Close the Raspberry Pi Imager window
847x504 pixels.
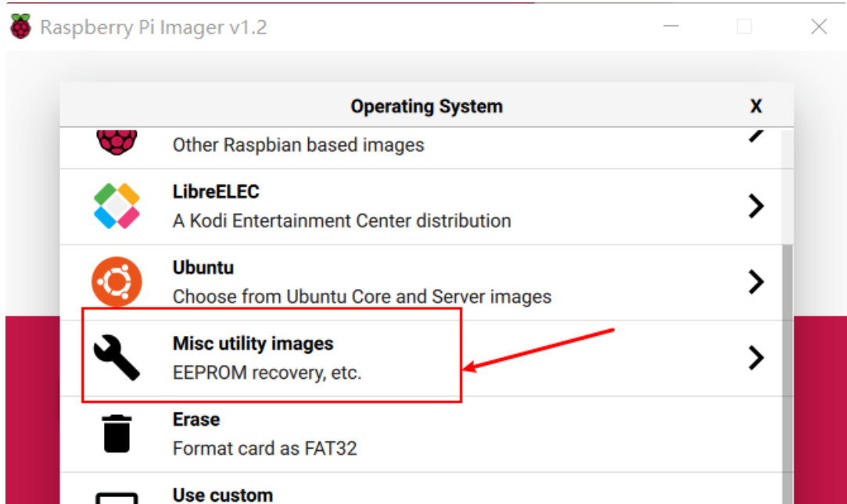[x=819, y=26]
